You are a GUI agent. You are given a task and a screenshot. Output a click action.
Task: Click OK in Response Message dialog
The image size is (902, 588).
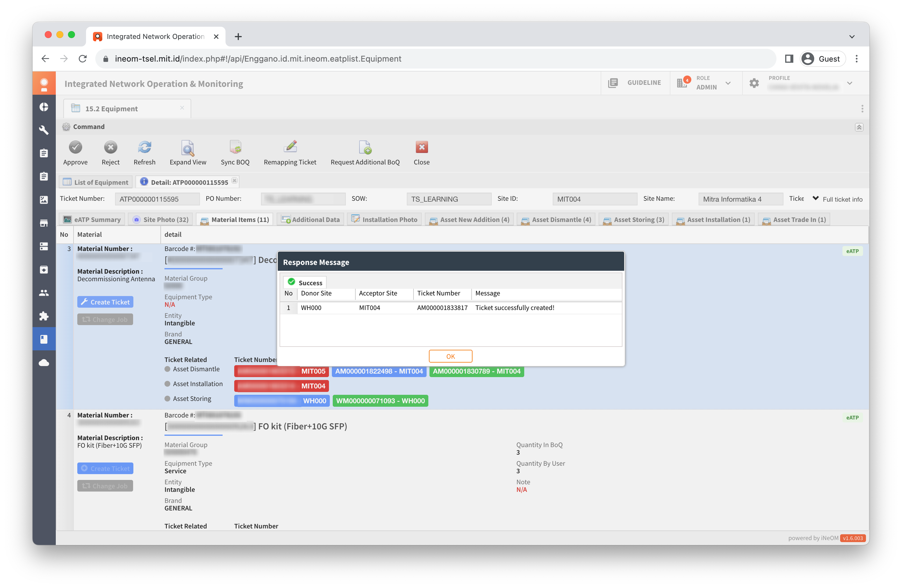click(450, 356)
